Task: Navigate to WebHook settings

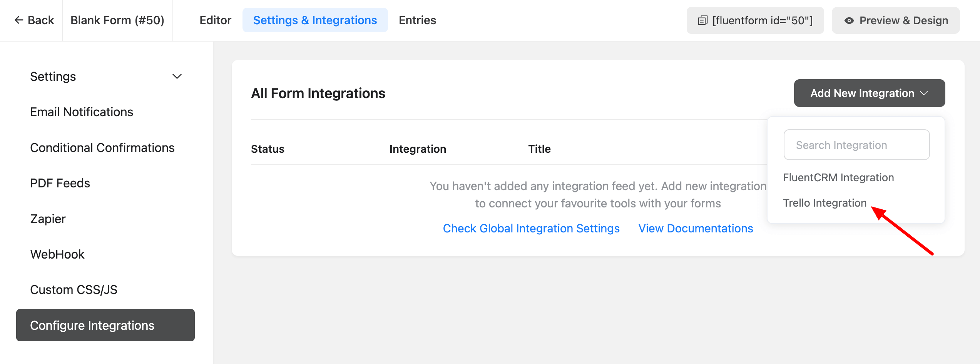Action: click(x=57, y=254)
